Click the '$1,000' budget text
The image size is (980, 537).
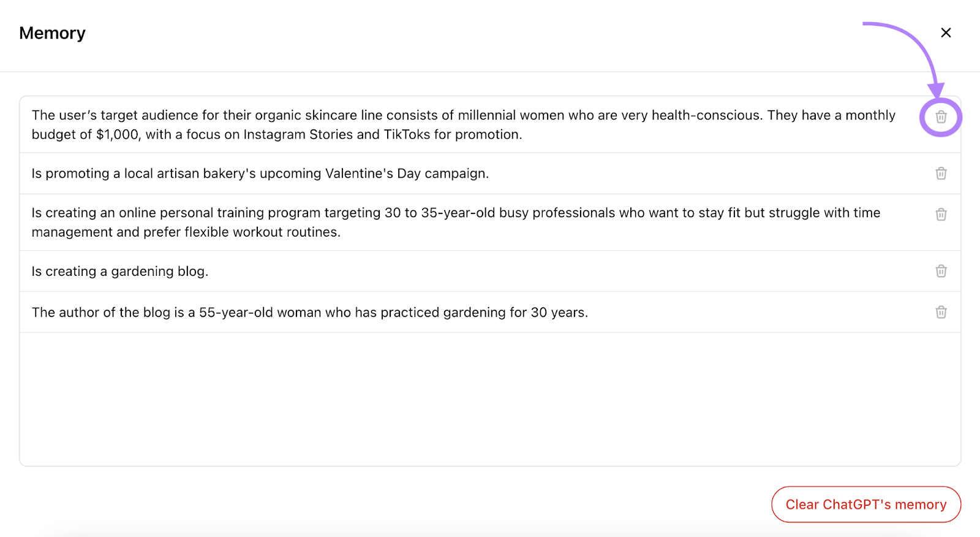click(x=118, y=134)
